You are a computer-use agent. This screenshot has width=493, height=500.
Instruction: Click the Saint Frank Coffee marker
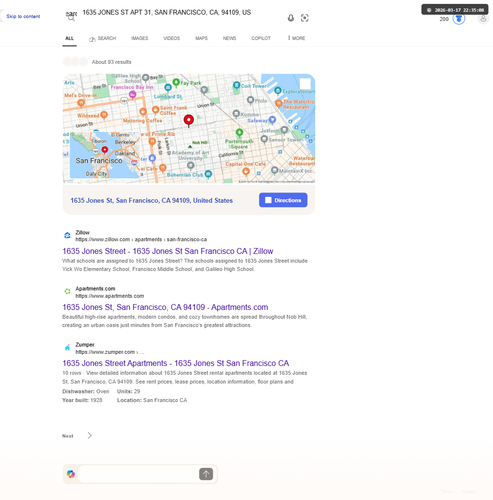[x=155, y=109]
